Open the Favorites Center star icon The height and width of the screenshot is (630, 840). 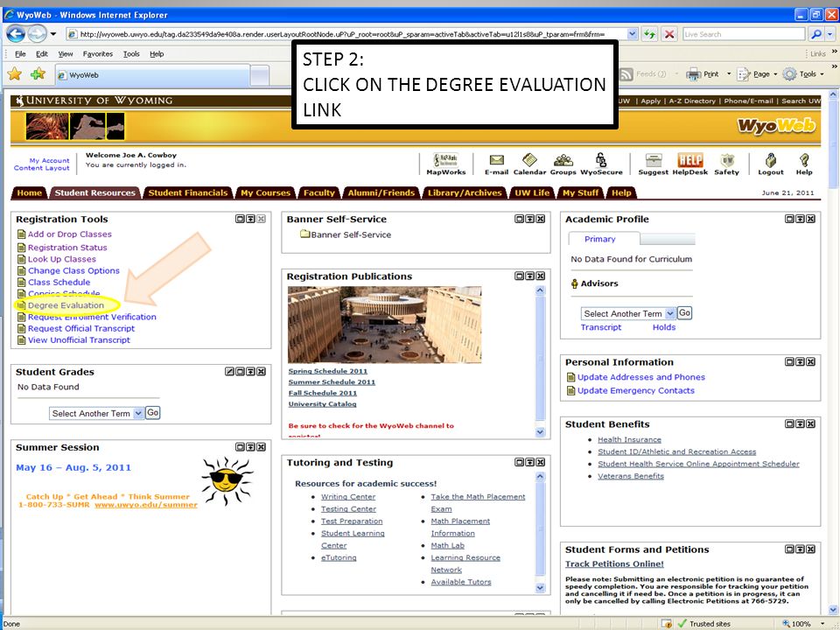15,73
